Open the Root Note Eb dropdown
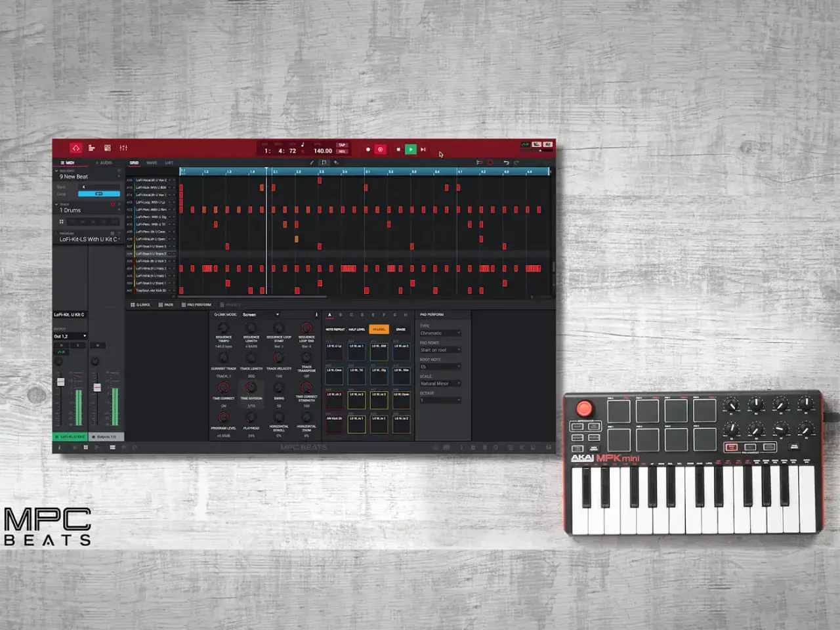 pyautogui.click(x=440, y=367)
